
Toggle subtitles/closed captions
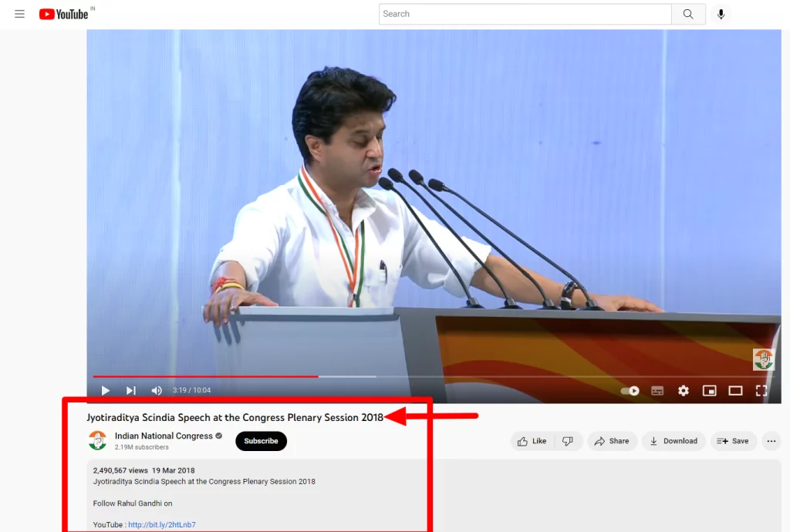click(x=657, y=391)
